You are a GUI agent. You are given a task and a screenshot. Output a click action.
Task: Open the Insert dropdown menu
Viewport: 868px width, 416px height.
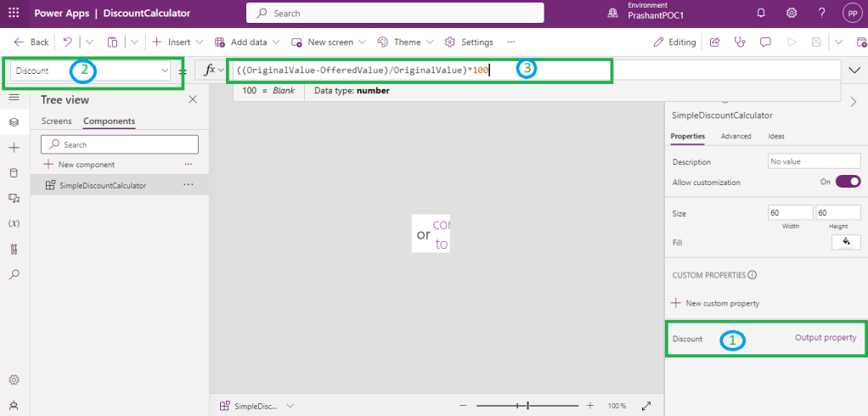coord(178,42)
